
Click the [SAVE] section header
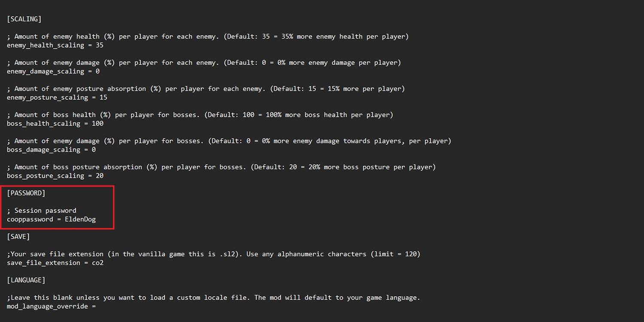point(18,237)
